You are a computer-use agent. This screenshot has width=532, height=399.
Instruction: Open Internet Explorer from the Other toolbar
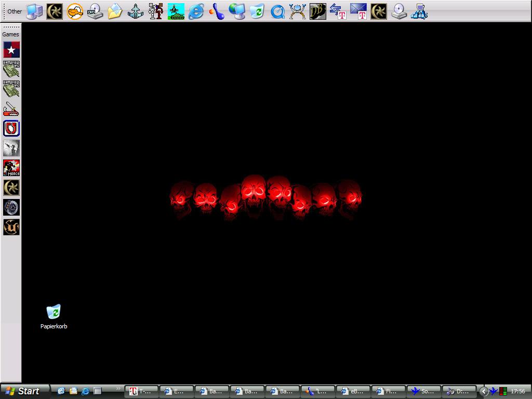[x=196, y=11]
